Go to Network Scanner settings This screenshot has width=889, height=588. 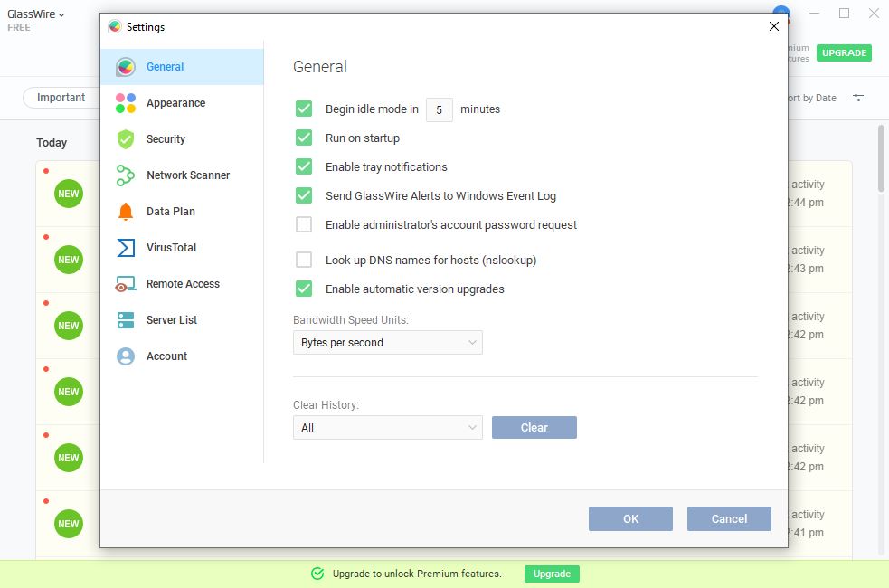(x=182, y=175)
